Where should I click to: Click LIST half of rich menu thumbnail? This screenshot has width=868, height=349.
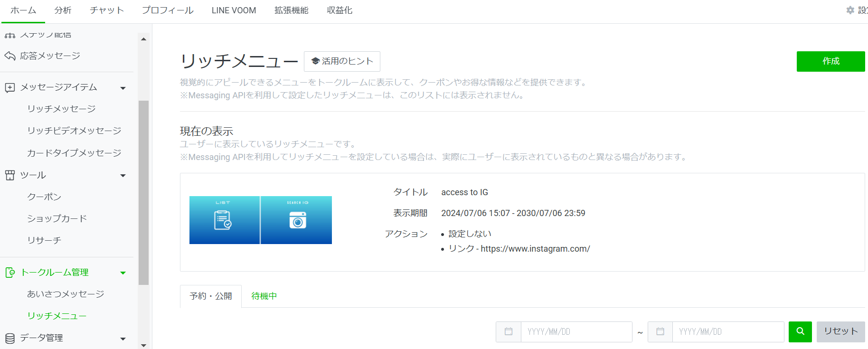[224, 220]
